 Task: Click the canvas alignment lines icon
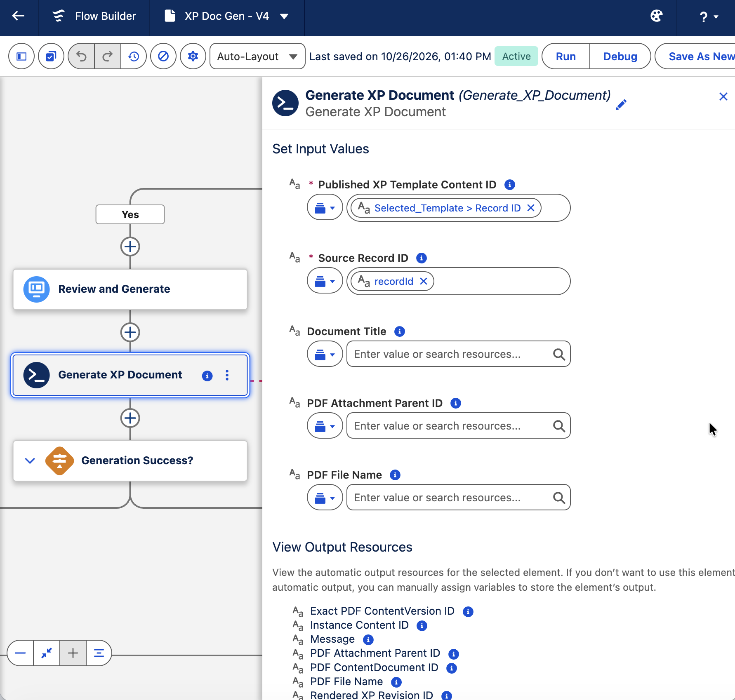[x=99, y=653]
